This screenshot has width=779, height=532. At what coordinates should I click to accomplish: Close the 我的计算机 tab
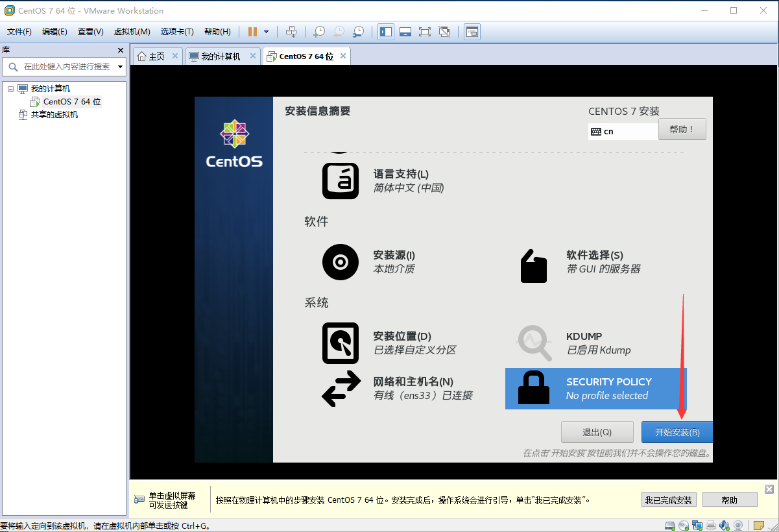[x=252, y=56]
